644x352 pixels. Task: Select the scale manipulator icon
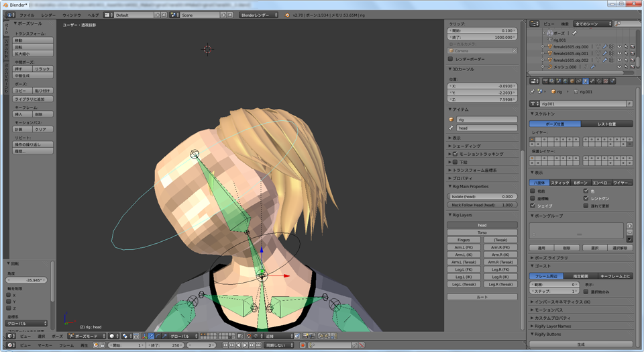[x=164, y=336]
